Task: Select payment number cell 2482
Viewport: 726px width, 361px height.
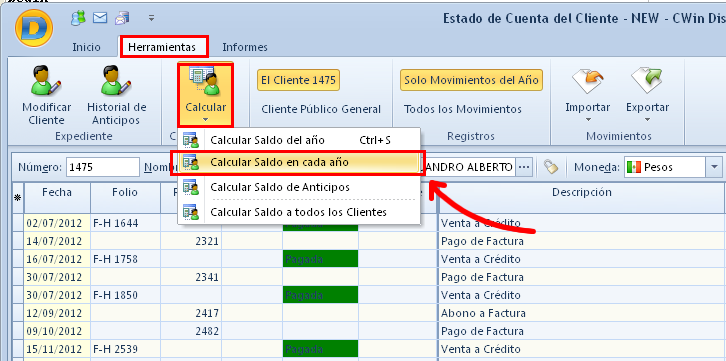Action: (191, 331)
